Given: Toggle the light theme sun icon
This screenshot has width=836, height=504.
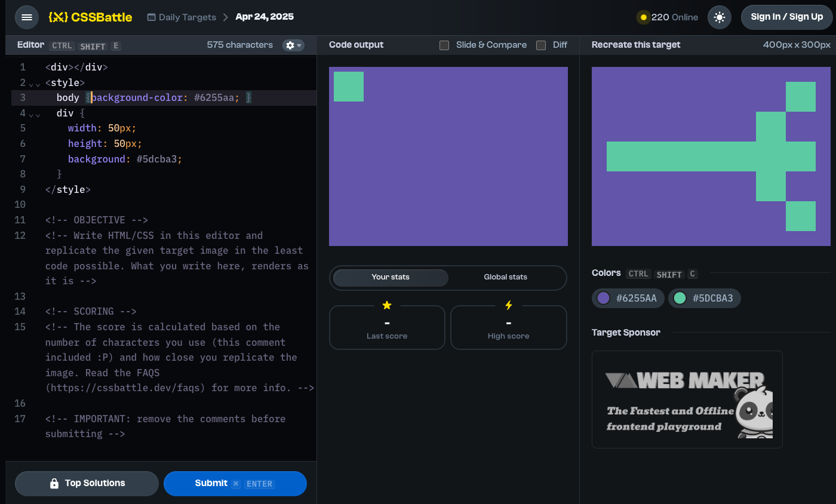Looking at the screenshot, I should pyautogui.click(x=719, y=17).
